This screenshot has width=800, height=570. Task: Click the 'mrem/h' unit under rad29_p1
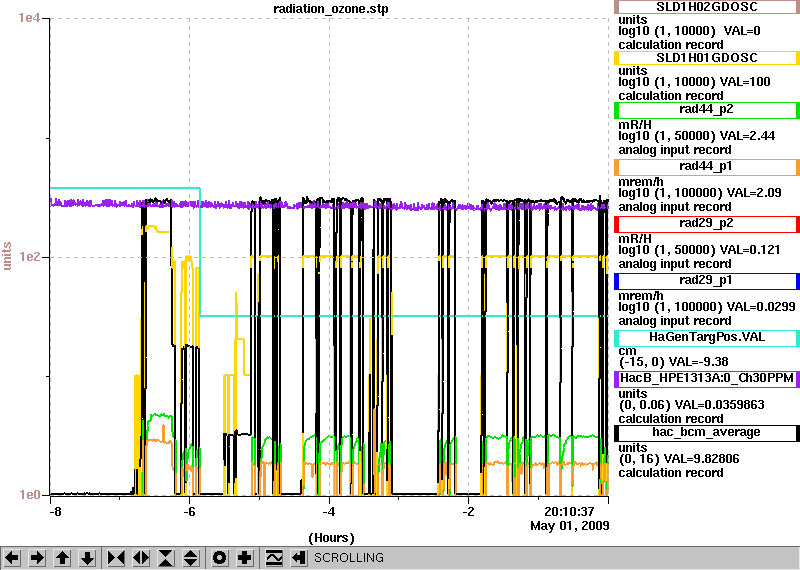click(x=641, y=295)
